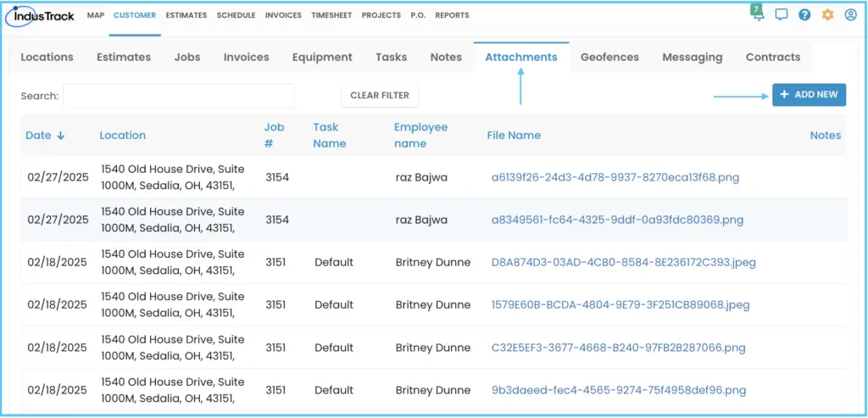Open the SCHEDULE menu

click(x=236, y=15)
